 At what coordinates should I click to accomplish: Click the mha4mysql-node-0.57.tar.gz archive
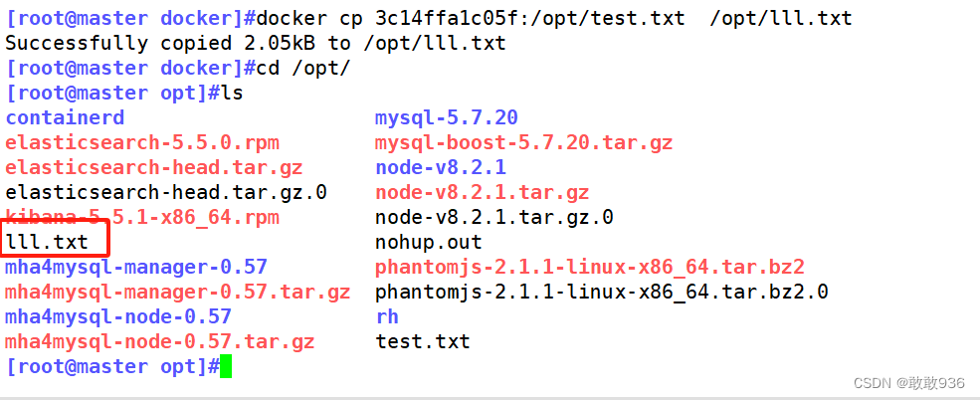159,341
